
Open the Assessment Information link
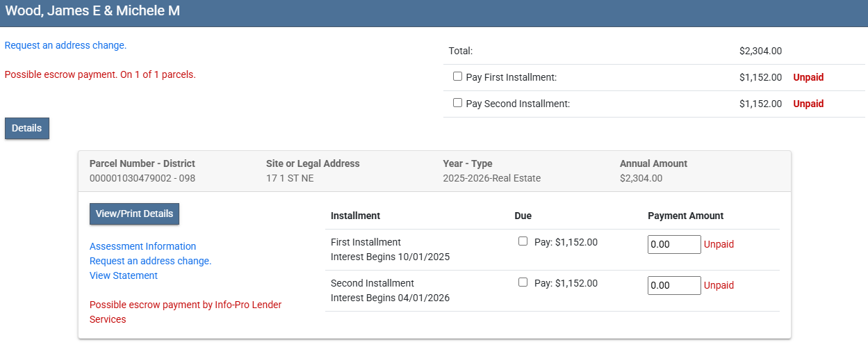tap(142, 246)
